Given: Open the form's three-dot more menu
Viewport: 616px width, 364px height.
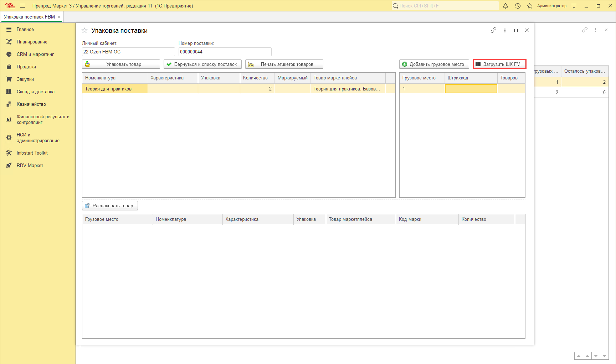Looking at the screenshot, I should (x=505, y=30).
